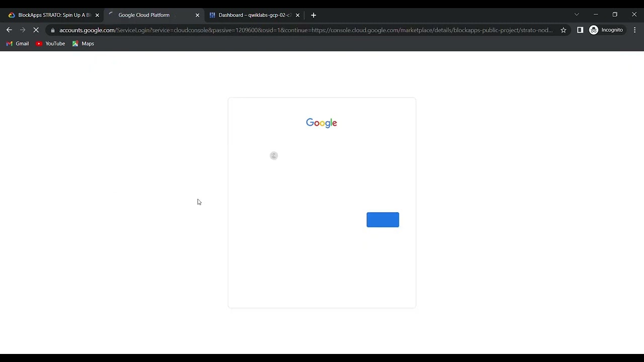This screenshot has height=362, width=644.
Task: View site information lock icon
Action: tap(53, 30)
